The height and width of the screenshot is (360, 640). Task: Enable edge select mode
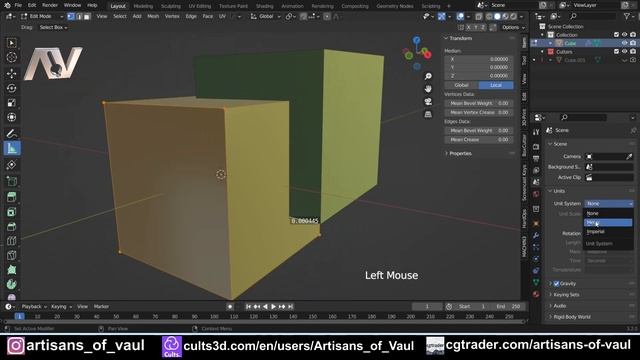(79, 16)
